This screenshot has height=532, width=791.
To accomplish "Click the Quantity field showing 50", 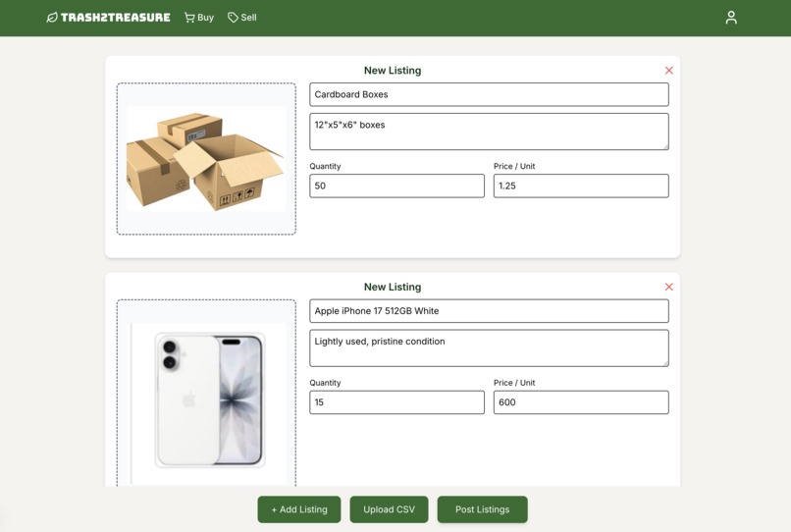I will (396, 186).
